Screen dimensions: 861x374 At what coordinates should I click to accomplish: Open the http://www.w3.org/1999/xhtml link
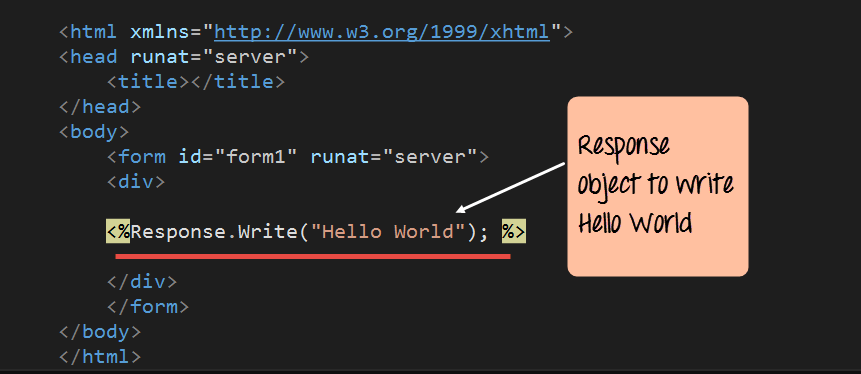tap(382, 32)
